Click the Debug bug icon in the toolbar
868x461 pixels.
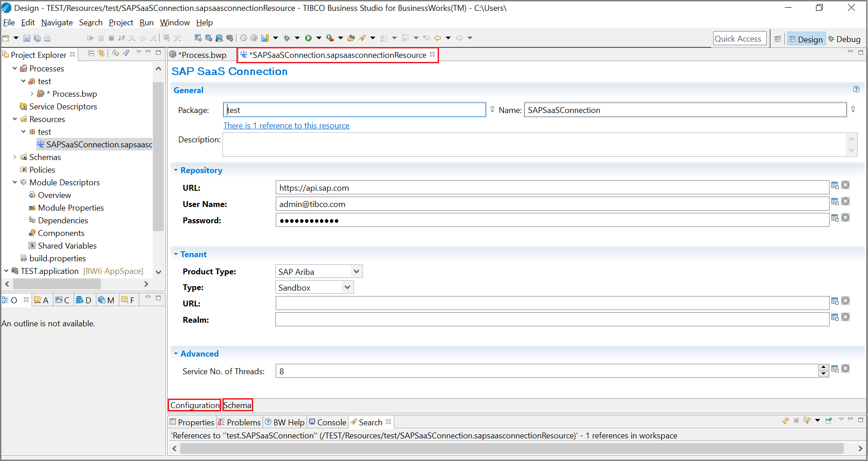(x=287, y=38)
